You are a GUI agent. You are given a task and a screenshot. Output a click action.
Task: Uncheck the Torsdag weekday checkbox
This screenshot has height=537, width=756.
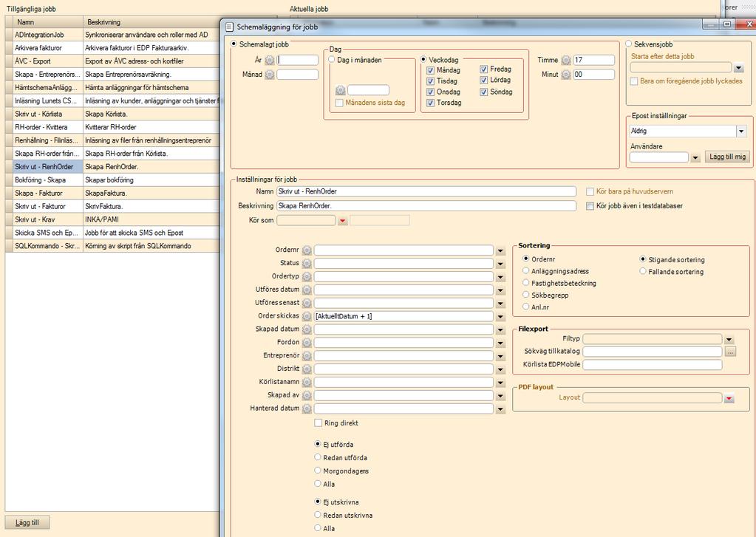point(431,103)
